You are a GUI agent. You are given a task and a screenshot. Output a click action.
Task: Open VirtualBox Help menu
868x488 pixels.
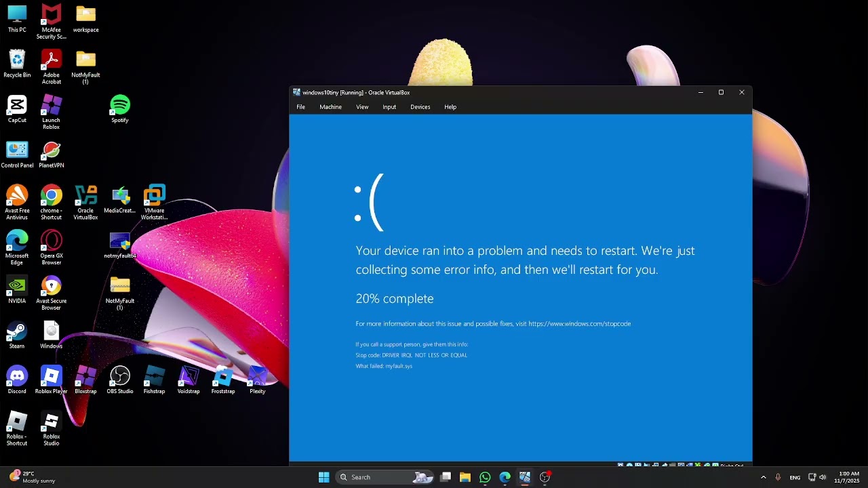[450, 107]
